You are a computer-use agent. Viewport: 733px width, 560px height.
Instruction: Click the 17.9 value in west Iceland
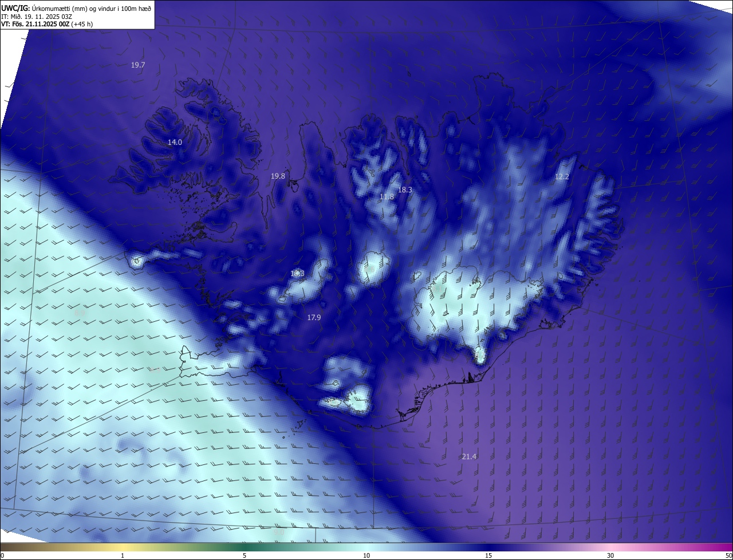tap(314, 317)
